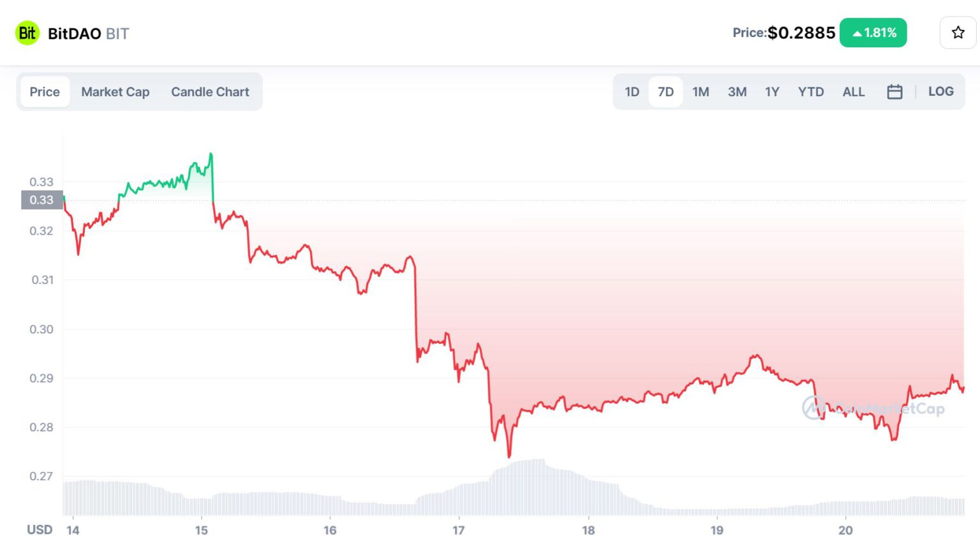Screen dimensions: 980x539
Task: Click the date 17 on timeline axis
Action: pos(458,530)
